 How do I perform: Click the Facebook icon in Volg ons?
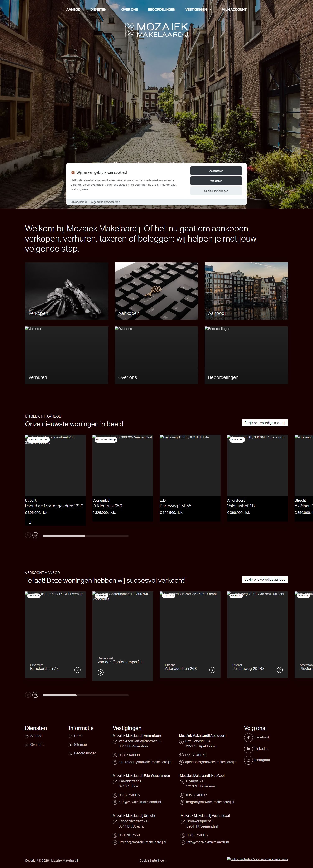tap(248, 737)
